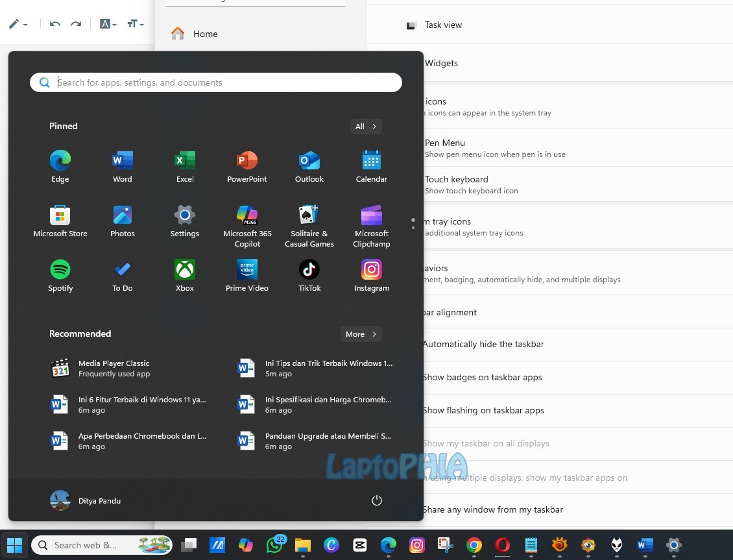Open CapCut from the taskbar
Image resolution: width=733 pixels, height=560 pixels.
point(360,545)
